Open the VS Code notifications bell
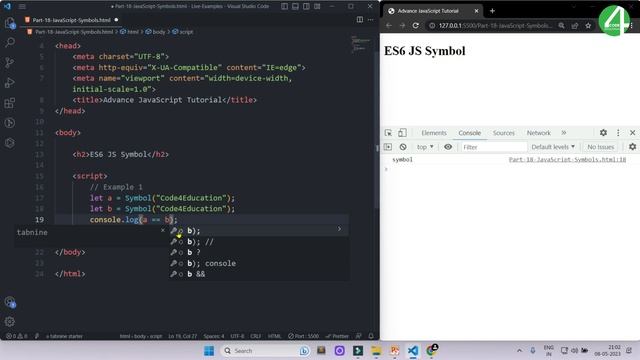The width and height of the screenshot is (640, 360). (x=371, y=336)
